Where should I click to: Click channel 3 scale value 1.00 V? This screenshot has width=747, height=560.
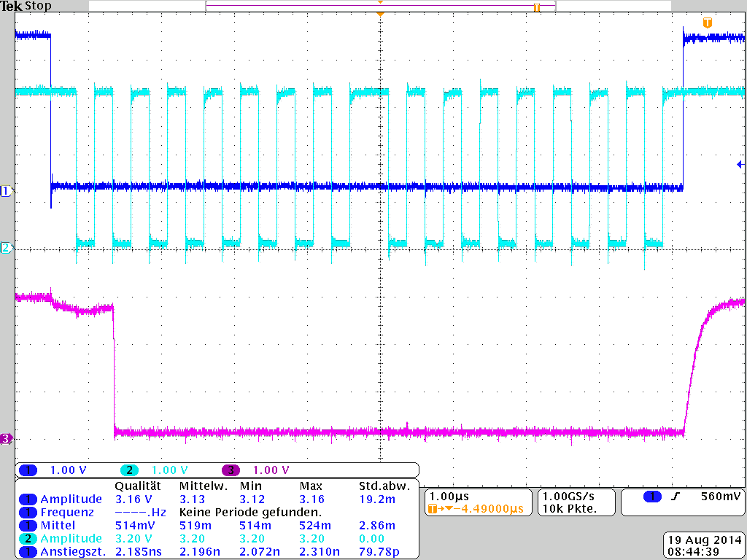point(271,470)
